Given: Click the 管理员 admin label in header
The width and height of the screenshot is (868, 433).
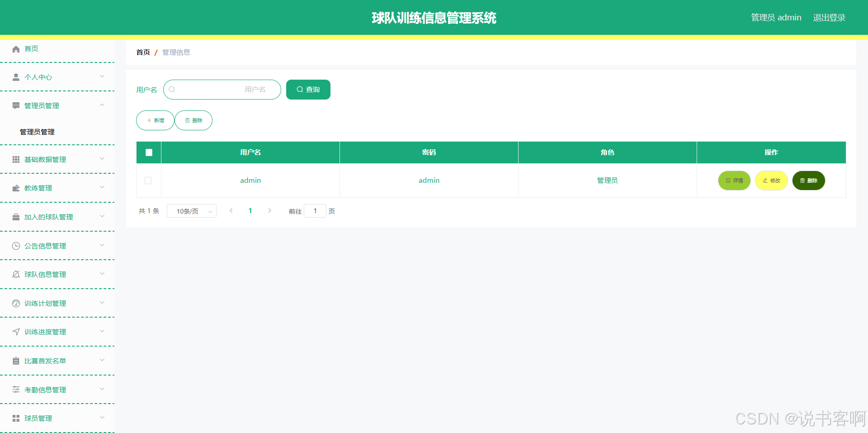Looking at the screenshot, I should click(776, 18).
